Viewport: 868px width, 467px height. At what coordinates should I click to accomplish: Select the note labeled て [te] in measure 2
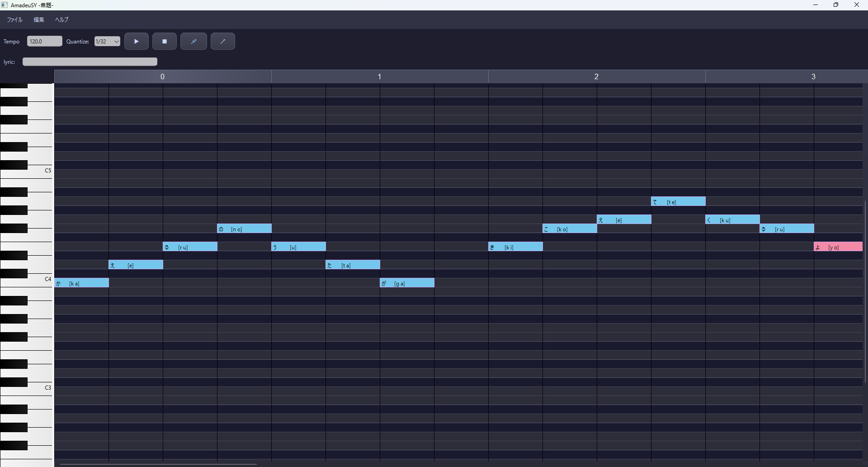(x=678, y=201)
